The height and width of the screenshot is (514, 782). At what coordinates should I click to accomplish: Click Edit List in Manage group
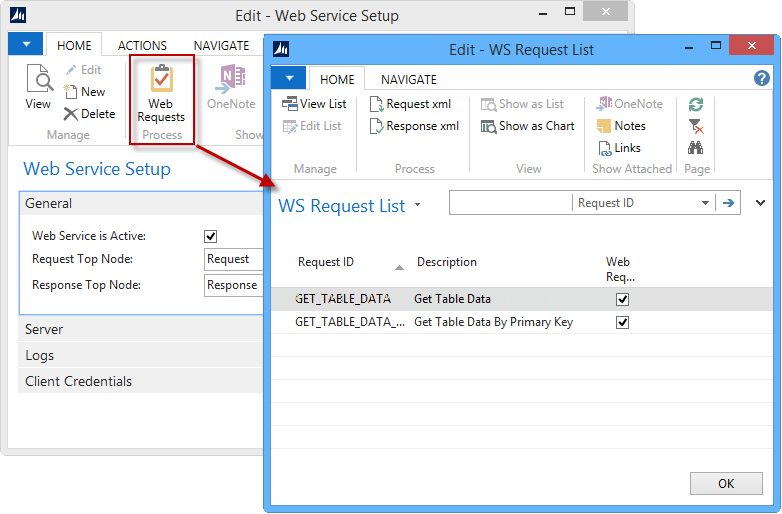[x=312, y=126]
